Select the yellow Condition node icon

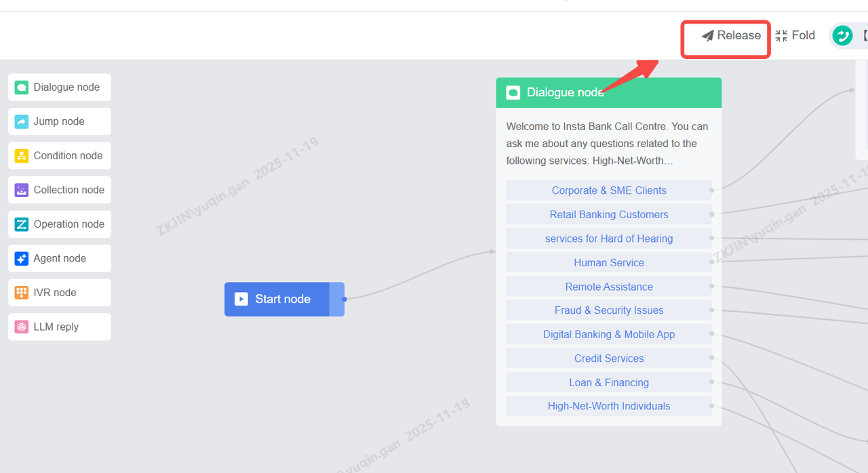tap(22, 156)
